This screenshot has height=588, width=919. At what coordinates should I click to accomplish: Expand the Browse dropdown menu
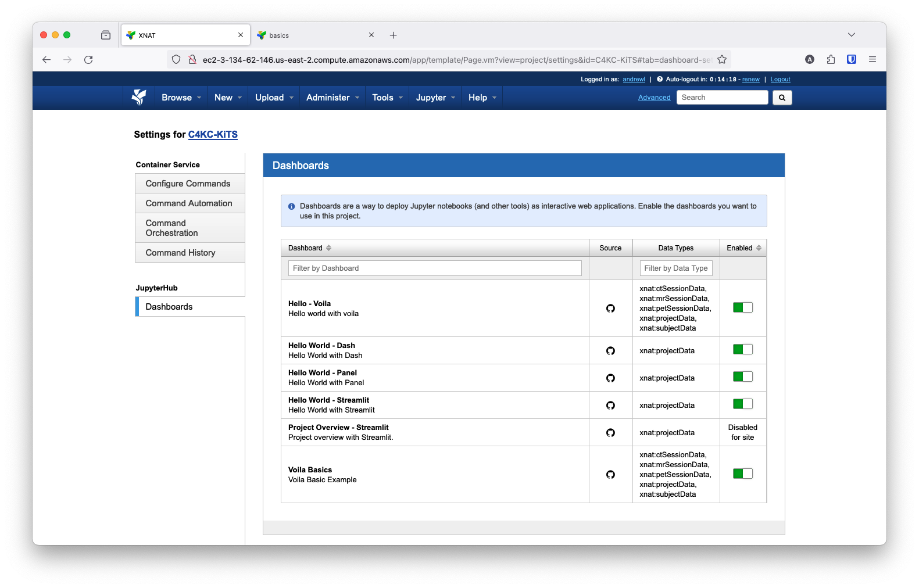point(181,98)
